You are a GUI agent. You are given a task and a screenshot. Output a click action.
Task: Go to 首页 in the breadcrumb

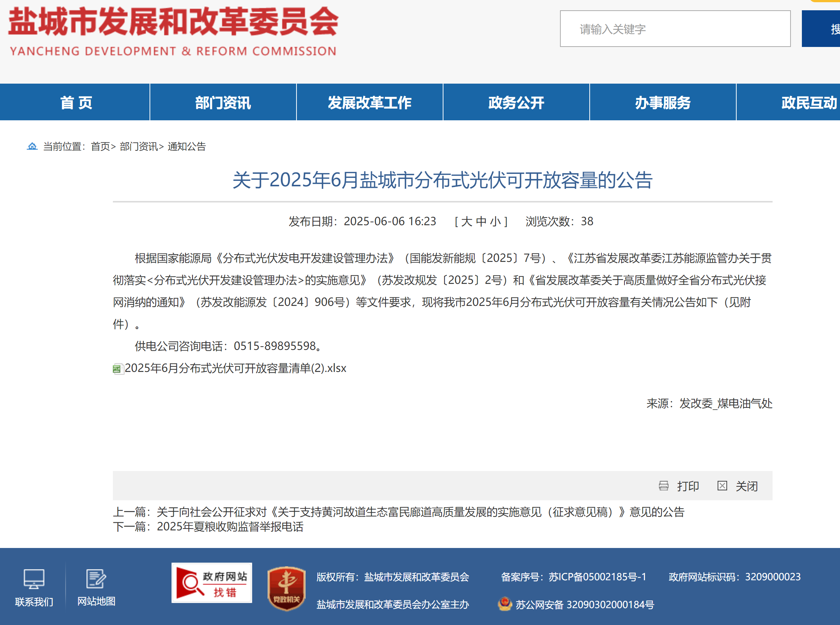click(x=100, y=146)
